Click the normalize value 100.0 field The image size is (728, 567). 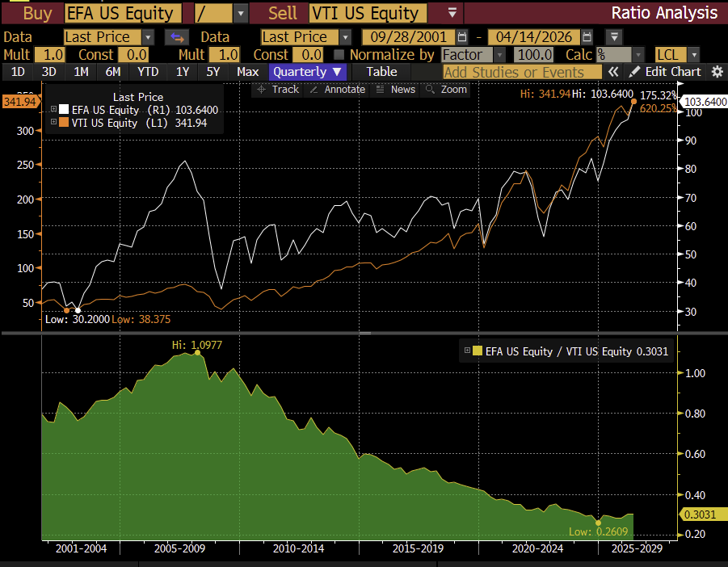click(x=534, y=55)
